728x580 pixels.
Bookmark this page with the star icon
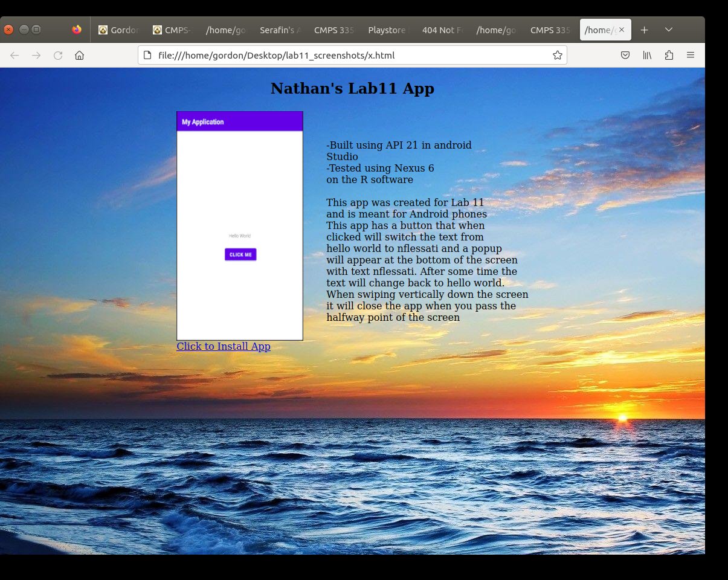point(557,56)
